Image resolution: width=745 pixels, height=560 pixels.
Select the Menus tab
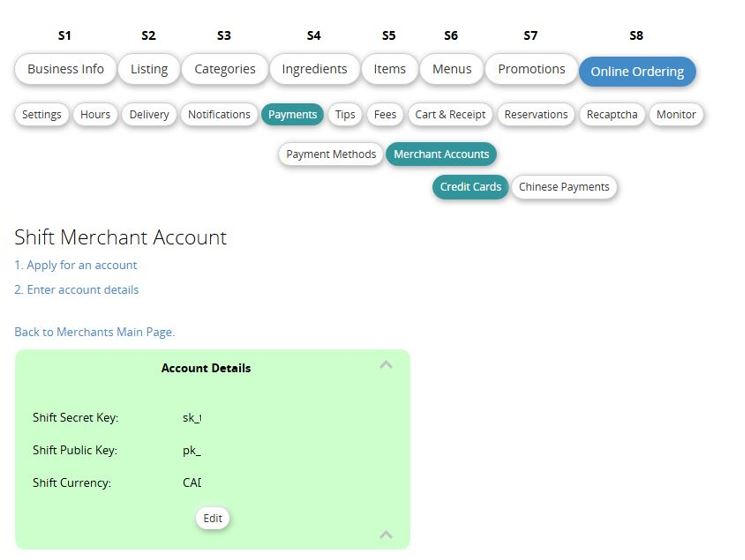click(451, 69)
